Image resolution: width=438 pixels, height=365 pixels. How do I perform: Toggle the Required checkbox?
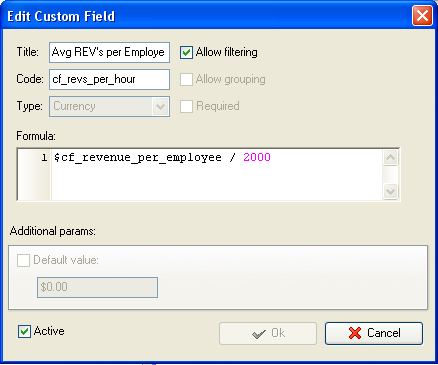point(186,106)
